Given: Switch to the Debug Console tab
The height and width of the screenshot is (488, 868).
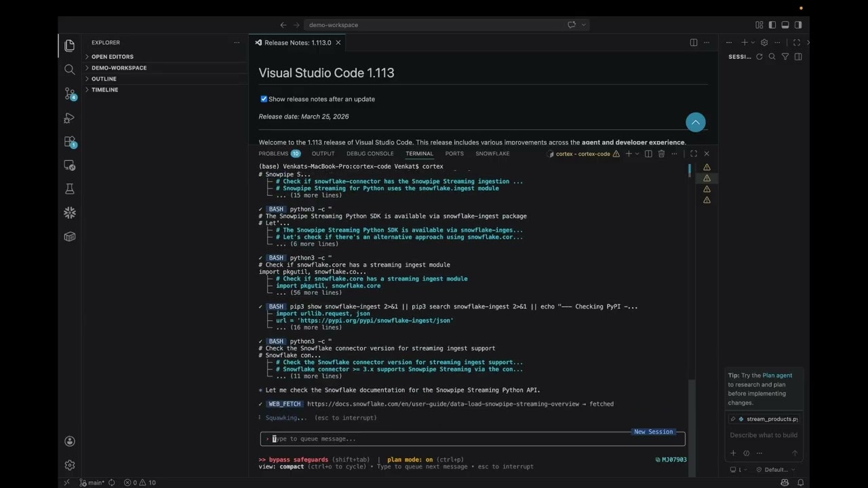Looking at the screenshot, I should point(370,154).
